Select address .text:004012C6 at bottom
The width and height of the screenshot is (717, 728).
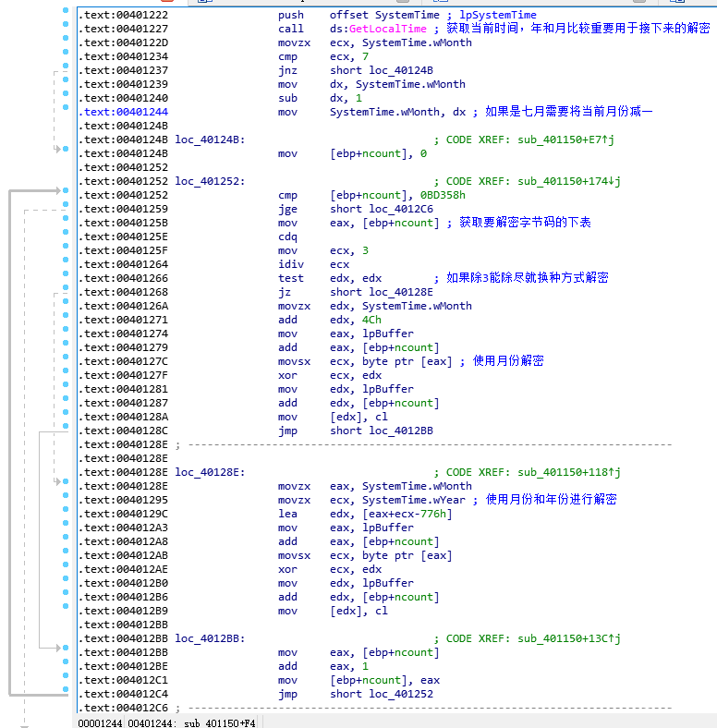coord(123,708)
